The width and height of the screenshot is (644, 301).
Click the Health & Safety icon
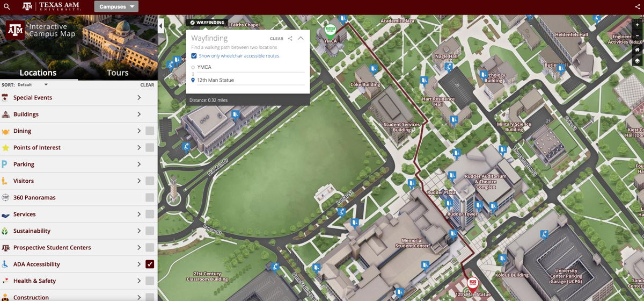point(5,281)
